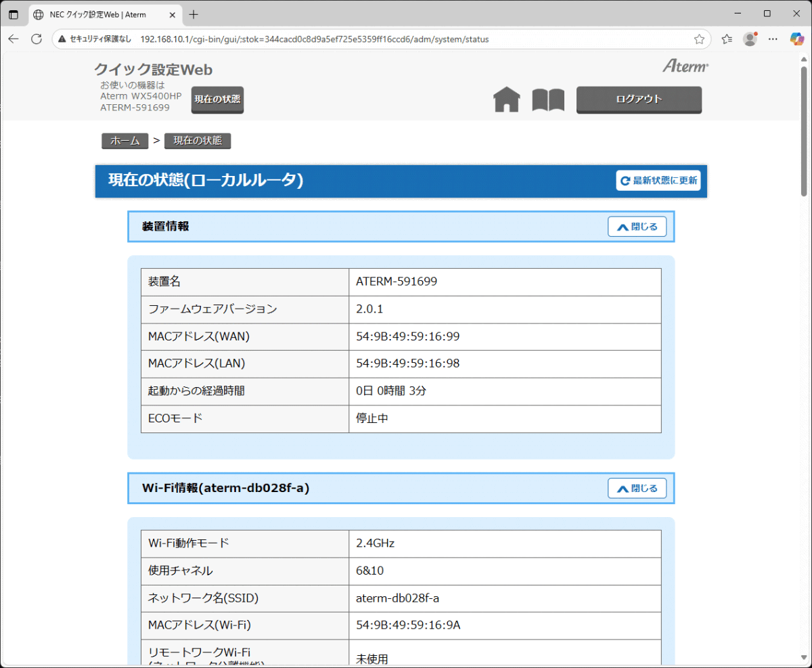Collapse the 装置情報 section

pos(637,227)
